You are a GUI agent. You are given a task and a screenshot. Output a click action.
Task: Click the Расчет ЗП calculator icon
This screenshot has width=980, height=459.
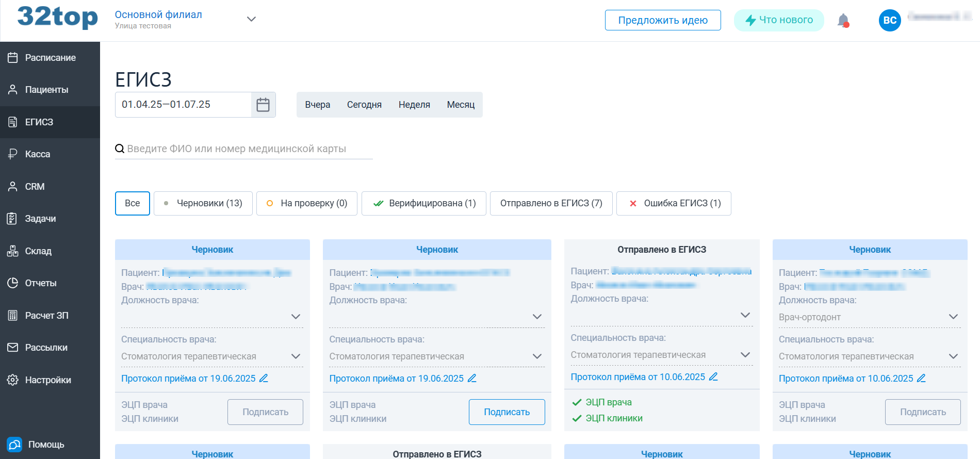[x=13, y=315]
